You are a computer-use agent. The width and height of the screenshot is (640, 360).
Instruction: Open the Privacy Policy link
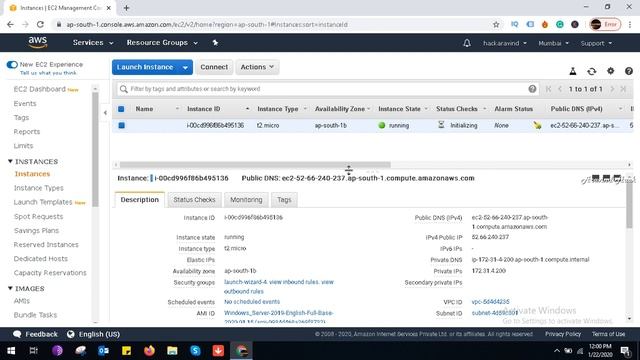point(563,334)
